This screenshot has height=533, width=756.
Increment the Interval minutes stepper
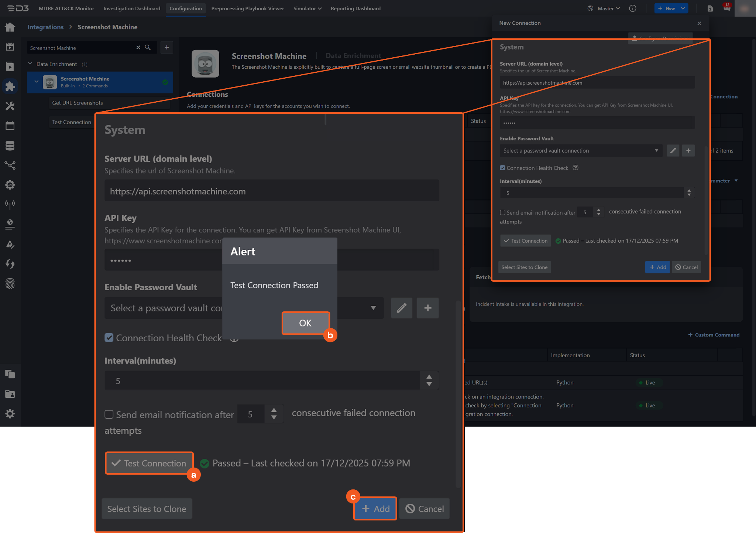tap(429, 377)
